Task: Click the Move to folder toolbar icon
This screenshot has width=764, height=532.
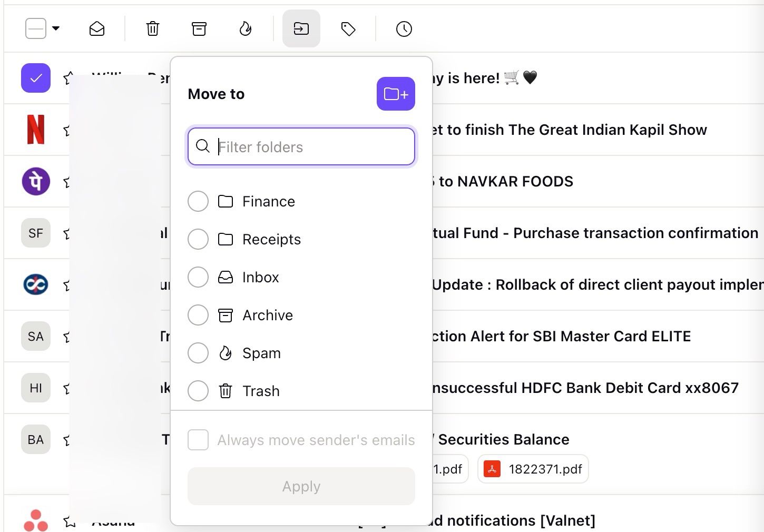Action: coord(301,28)
